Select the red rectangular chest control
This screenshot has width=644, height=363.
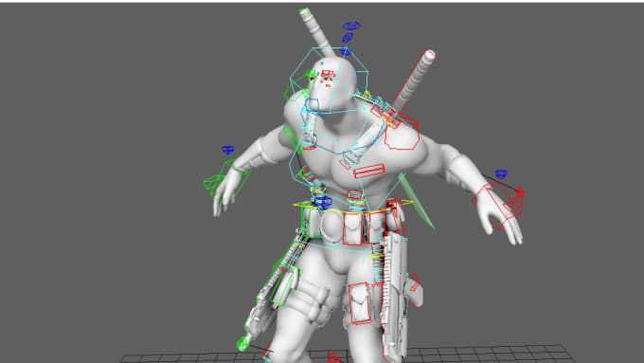coord(369,171)
